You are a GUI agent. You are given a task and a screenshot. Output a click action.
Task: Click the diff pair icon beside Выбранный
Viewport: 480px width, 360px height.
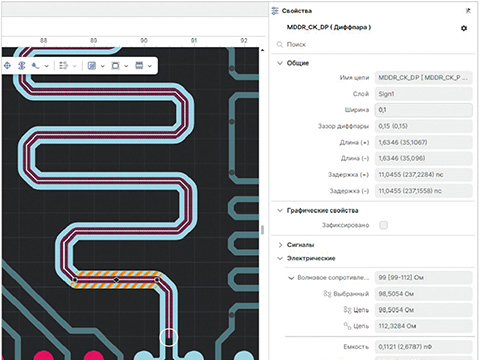pyautogui.click(x=327, y=294)
